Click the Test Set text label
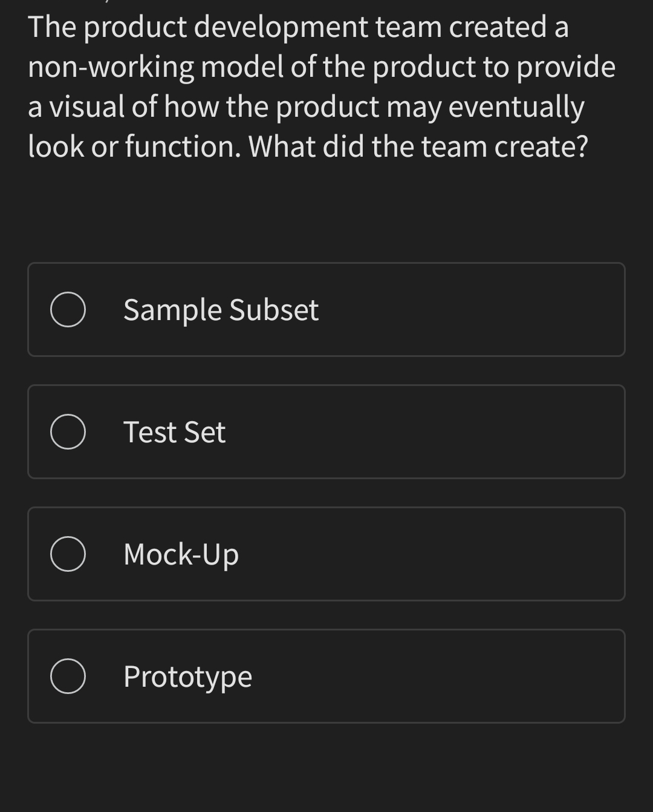This screenshot has height=812, width=653. coord(174,431)
